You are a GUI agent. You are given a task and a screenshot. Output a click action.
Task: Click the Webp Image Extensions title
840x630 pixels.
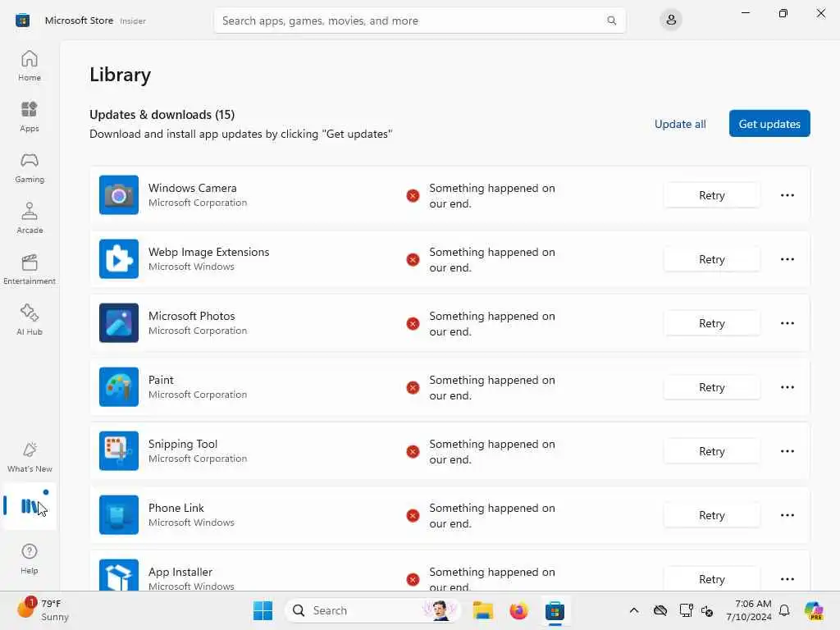point(209,252)
